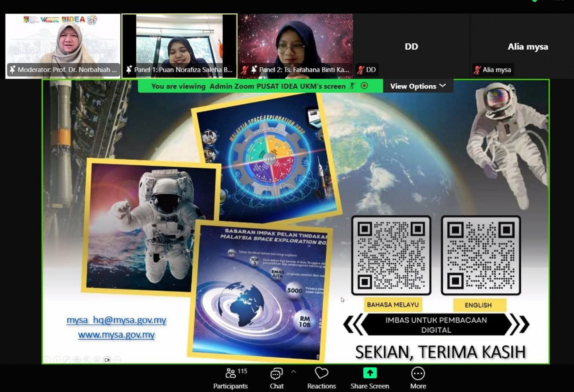Click the muted mic icon on Alia mysa's tile
The width and height of the screenshot is (574, 392).
click(477, 70)
